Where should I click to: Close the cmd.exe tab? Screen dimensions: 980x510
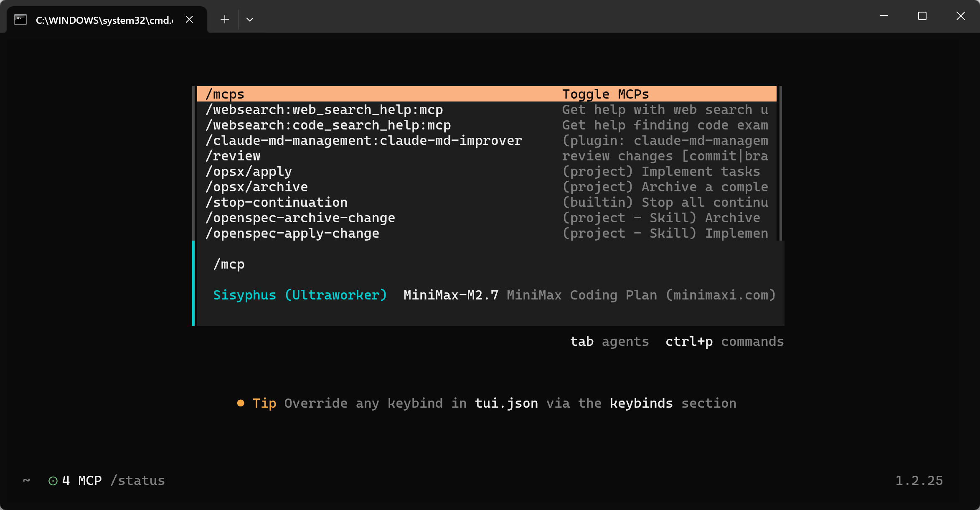pos(189,20)
